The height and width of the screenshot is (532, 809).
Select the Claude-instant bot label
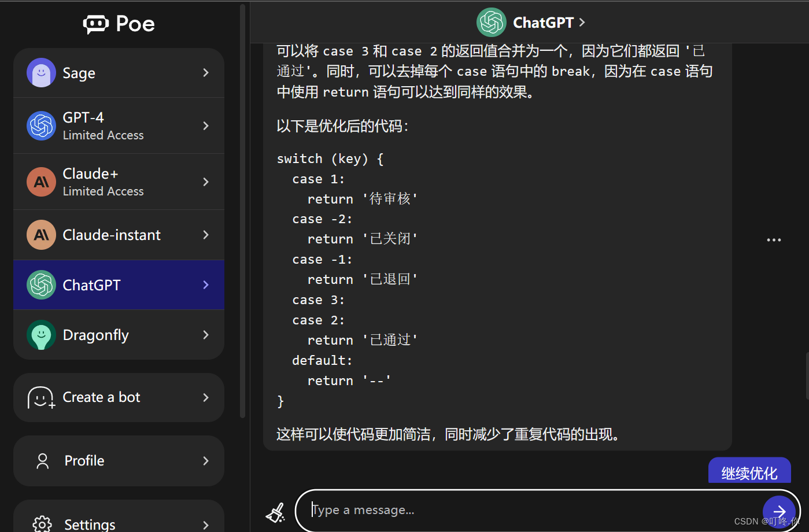tap(112, 235)
